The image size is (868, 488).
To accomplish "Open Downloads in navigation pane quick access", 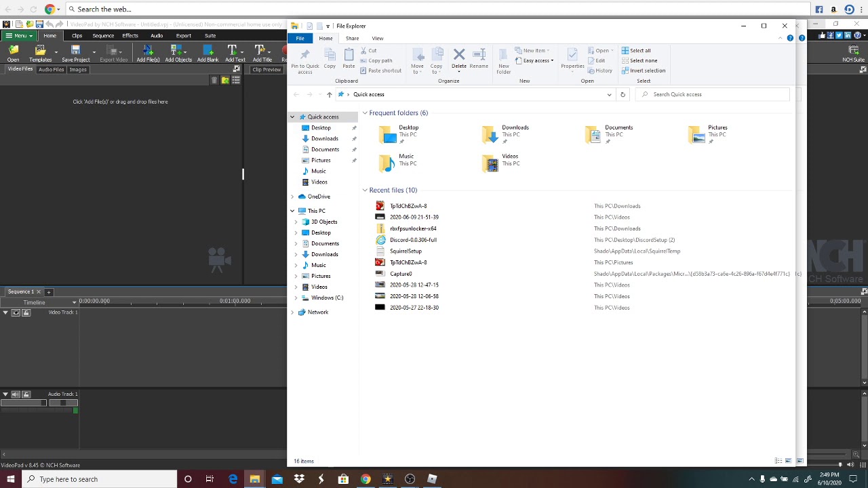I will click(x=324, y=138).
